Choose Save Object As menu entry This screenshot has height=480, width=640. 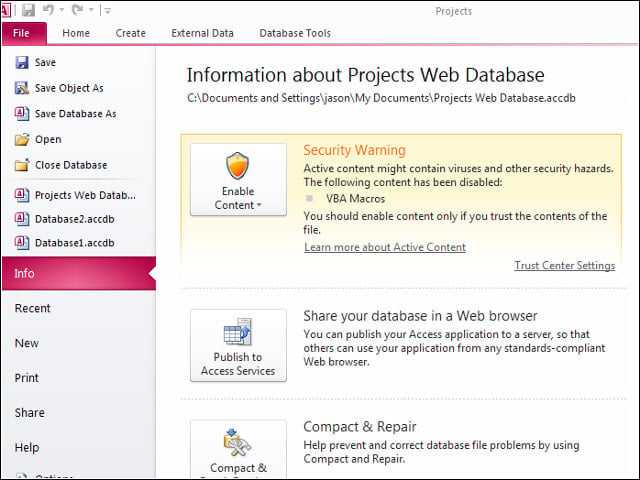pyautogui.click(x=69, y=88)
